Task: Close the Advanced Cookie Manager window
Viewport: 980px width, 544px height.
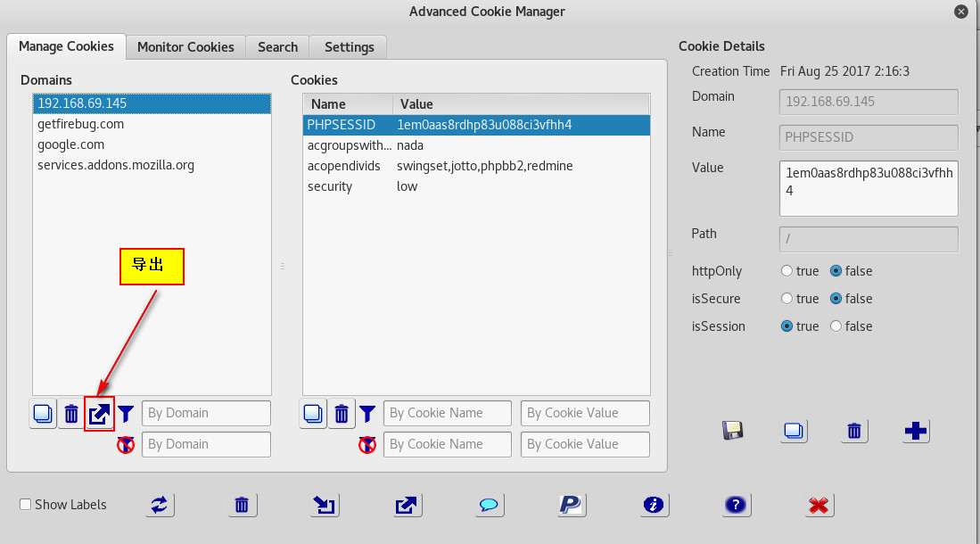Action: tap(961, 12)
